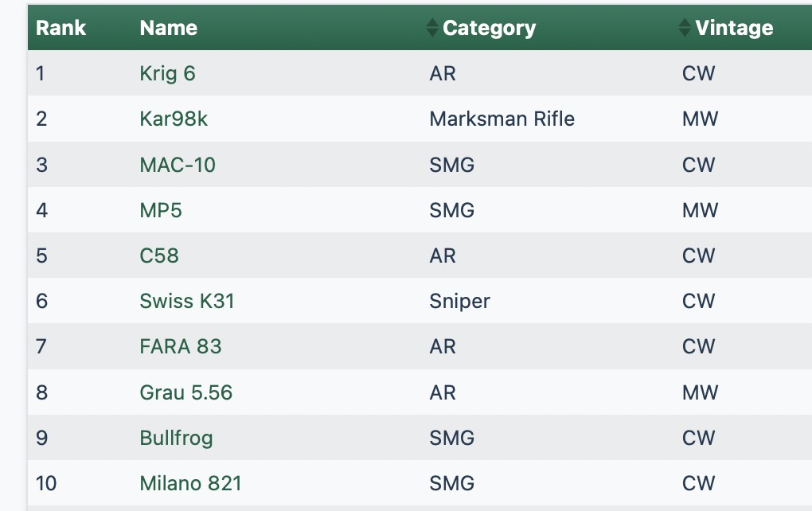Open the Milano 821 weapon link
Screen dimensions: 812x511
190,483
